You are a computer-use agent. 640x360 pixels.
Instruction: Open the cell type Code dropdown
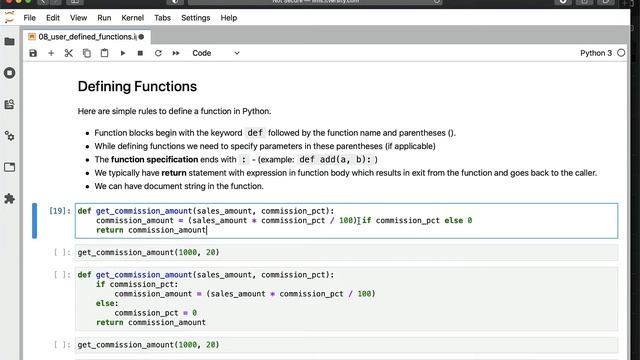coord(216,53)
